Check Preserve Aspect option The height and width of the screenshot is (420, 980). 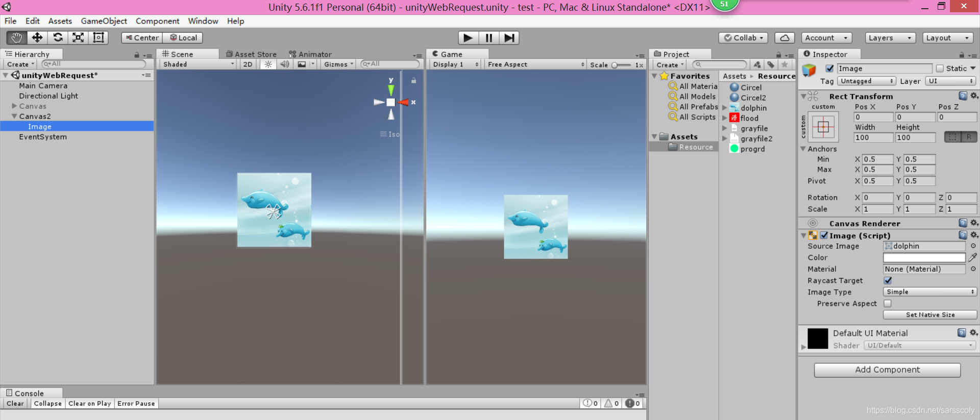pos(888,304)
